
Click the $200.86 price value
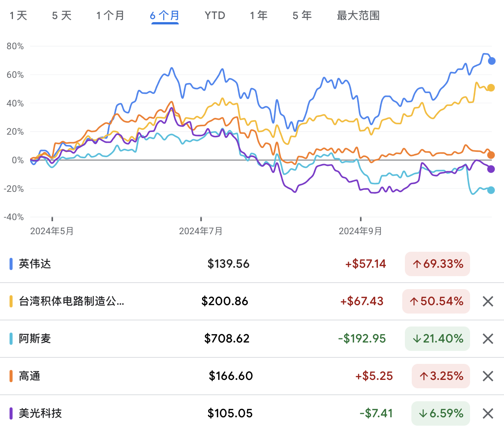tap(225, 301)
